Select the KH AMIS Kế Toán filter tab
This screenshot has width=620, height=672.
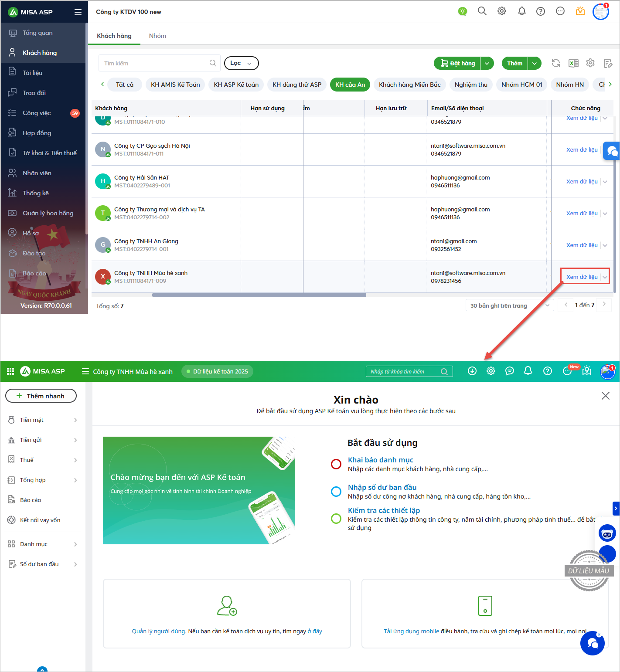[175, 85]
